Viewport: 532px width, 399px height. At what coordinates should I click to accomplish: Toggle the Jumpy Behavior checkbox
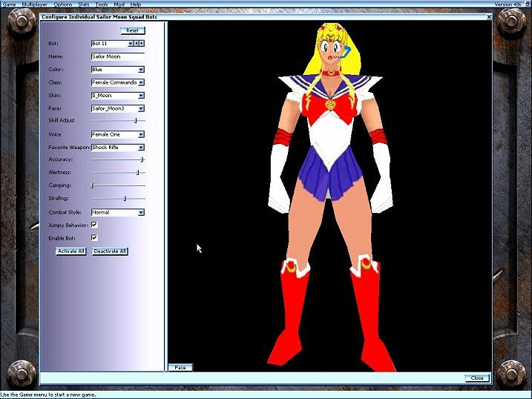coord(94,225)
